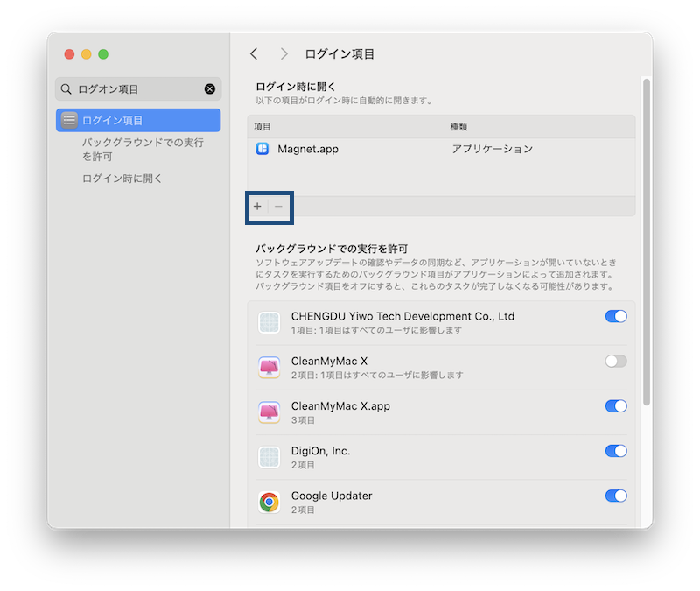700x591 pixels.
Task: Click the CleanMyMac X app icon
Action: (269, 367)
